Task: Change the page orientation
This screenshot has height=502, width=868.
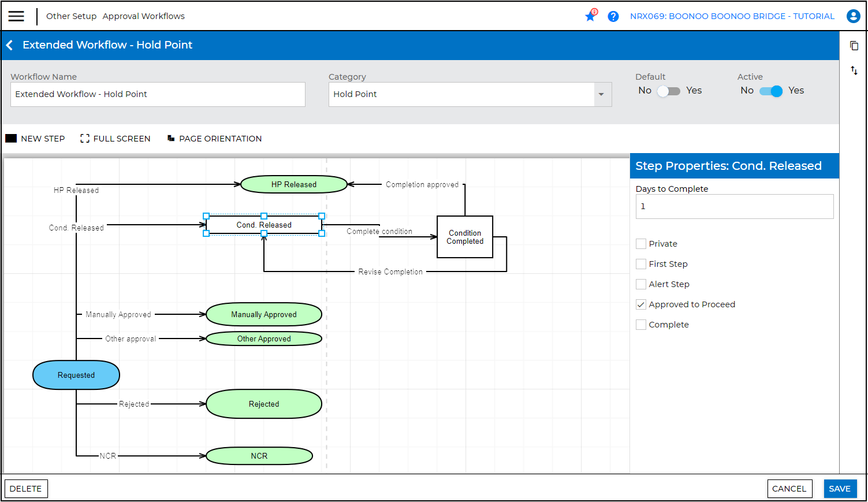Action: point(214,139)
